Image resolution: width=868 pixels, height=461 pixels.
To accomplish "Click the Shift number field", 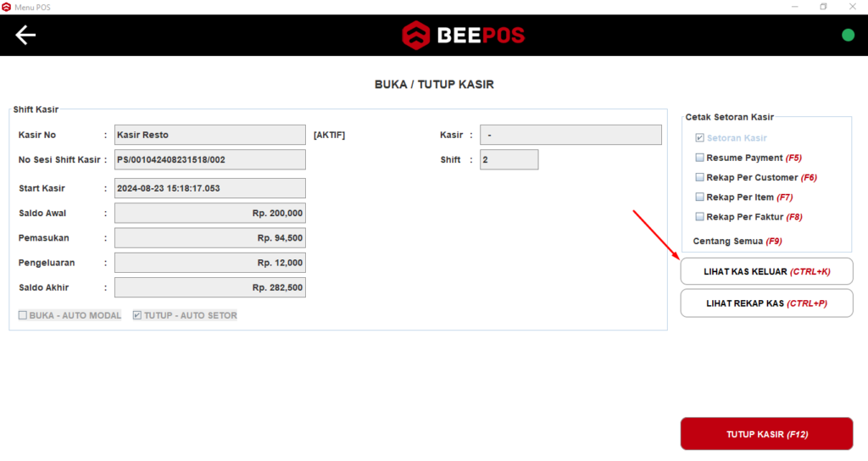I will click(509, 159).
